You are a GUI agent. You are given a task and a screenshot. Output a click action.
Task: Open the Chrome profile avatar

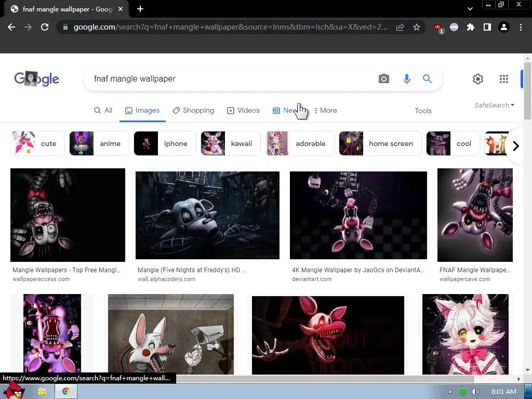point(504,27)
